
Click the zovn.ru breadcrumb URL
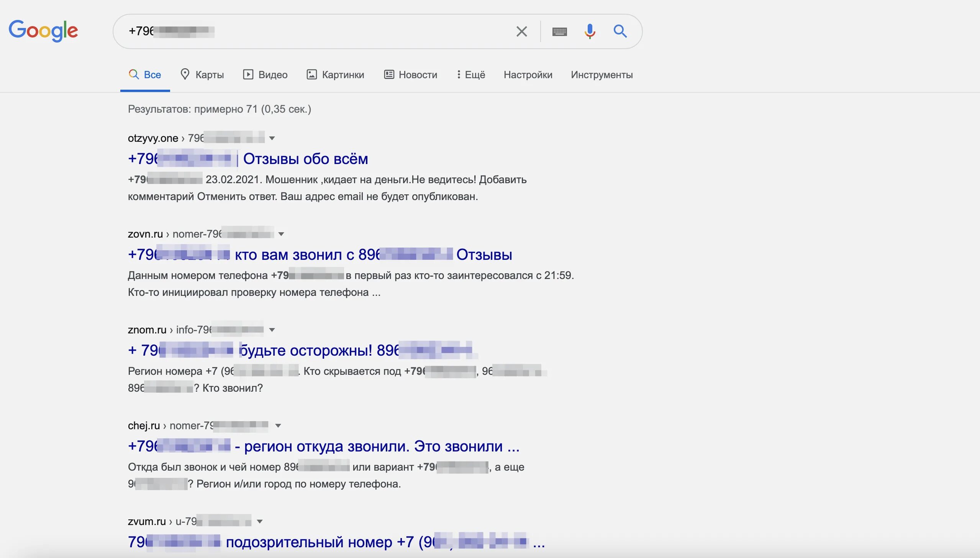(x=201, y=234)
